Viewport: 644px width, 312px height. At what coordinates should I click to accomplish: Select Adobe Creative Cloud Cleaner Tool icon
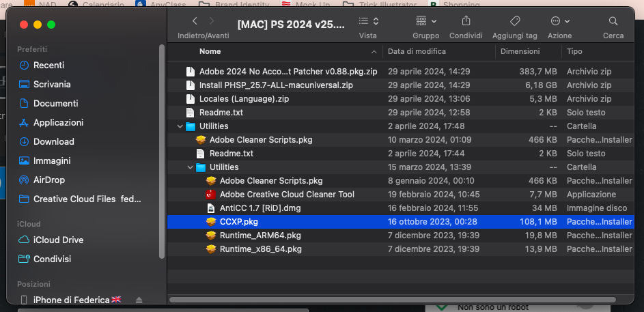[211, 195]
